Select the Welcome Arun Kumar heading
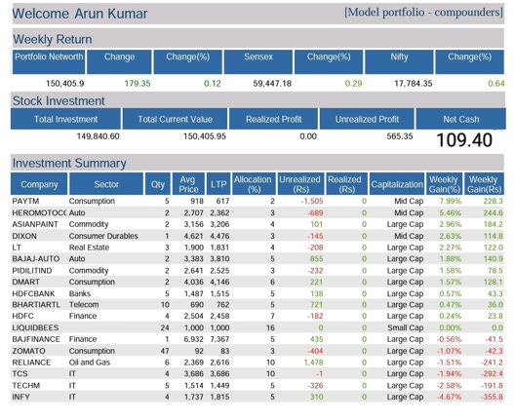This screenshot has height=420, width=514. coord(80,14)
